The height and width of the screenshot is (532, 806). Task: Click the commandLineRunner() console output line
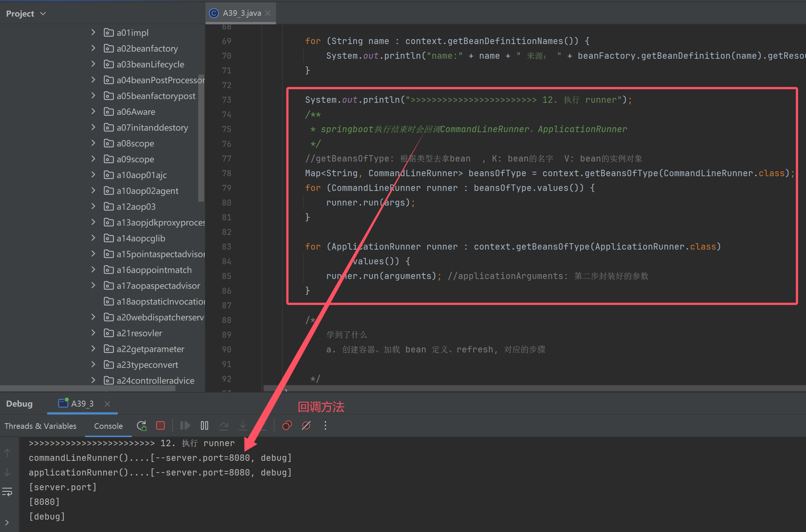160,458
